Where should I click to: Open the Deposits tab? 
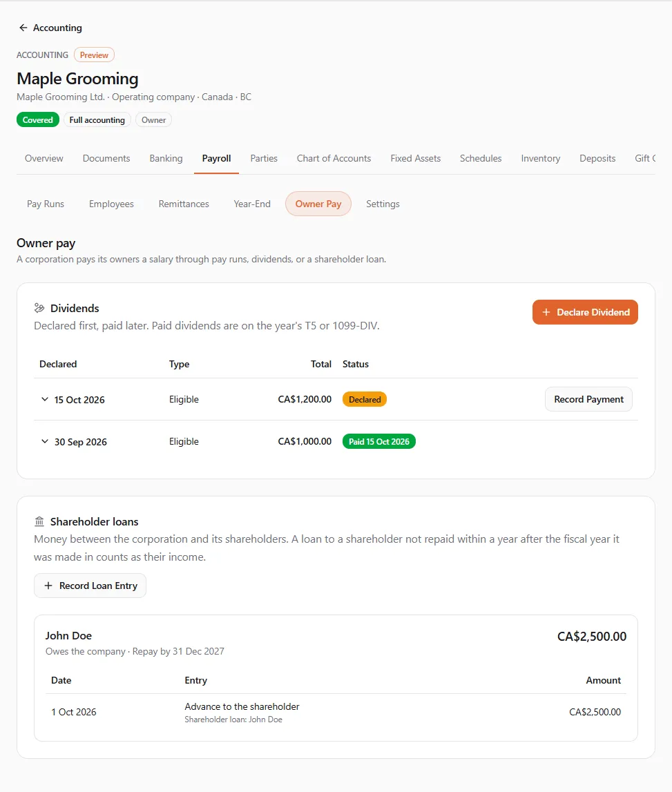coord(597,159)
